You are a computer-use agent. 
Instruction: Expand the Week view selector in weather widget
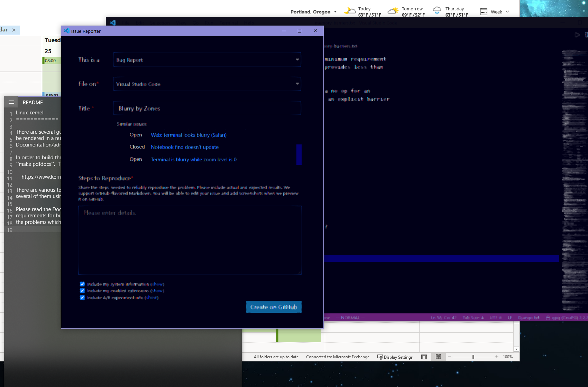coord(508,11)
